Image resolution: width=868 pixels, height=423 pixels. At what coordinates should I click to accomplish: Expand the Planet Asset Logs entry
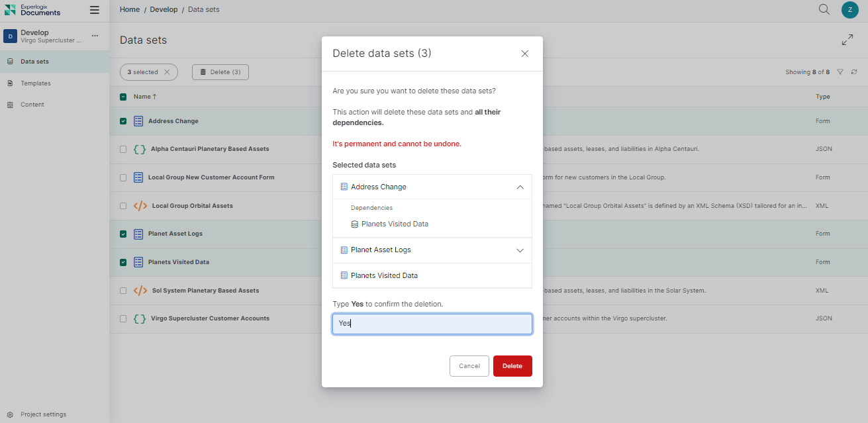(x=520, y=250)
